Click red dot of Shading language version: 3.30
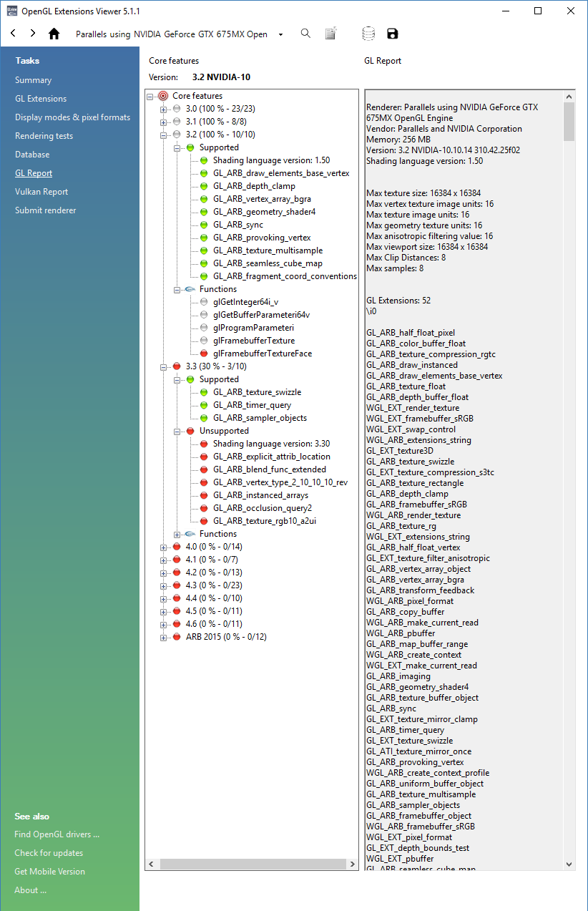 204,444
